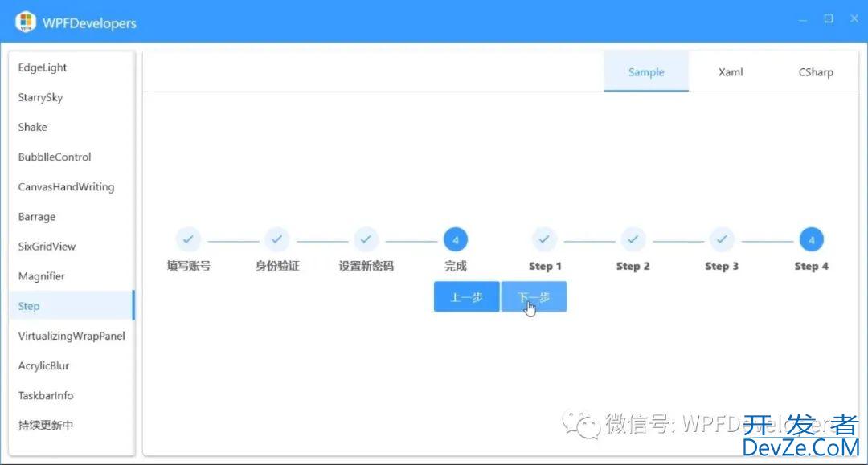Choose Magnifier in the left menu
This screenshot has height=465, width=868.
(42, 276)
